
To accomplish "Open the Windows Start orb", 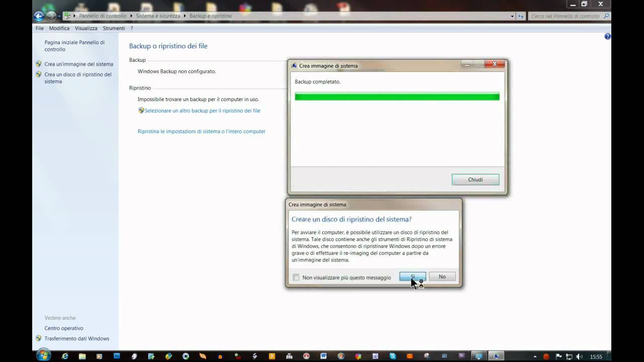I will coord(43,355).
